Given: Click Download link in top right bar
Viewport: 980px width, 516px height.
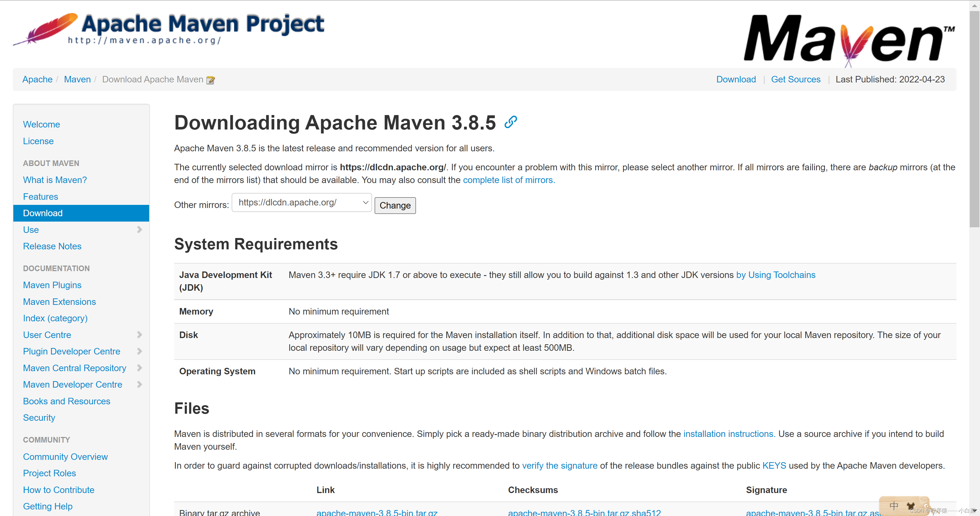Looking at the screenshot, I should point(736,79).
